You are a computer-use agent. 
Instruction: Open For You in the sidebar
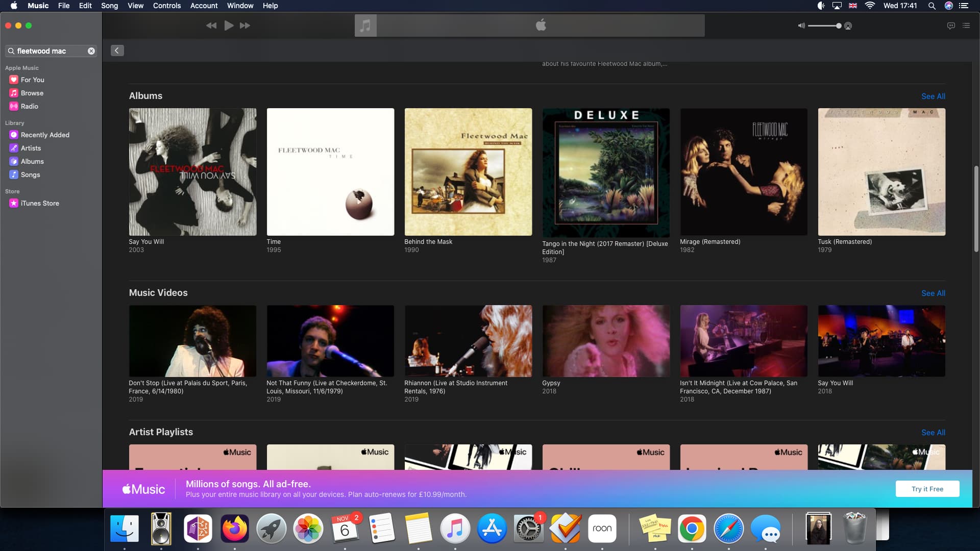pyautogui.click(x=32, y=80)
